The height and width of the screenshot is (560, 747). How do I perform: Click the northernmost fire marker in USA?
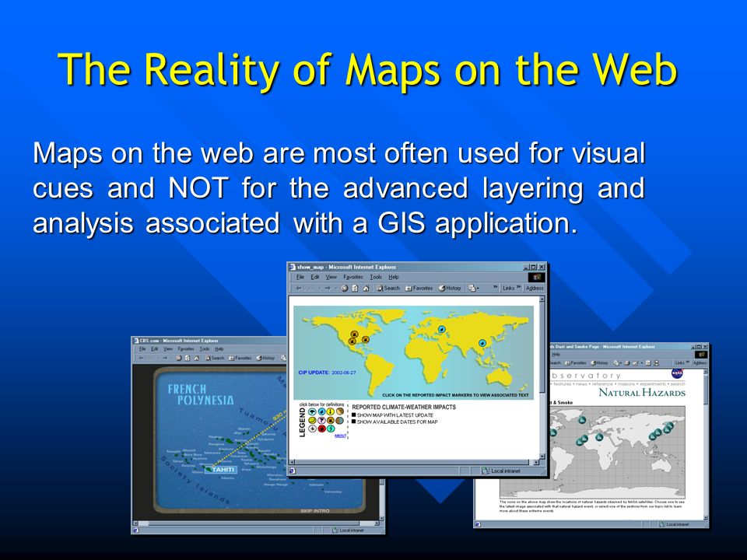tap(354, 334)
